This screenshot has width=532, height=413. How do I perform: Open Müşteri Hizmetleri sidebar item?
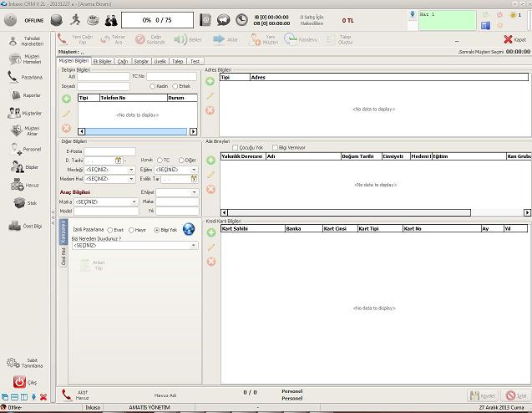click(x=25, y=59)
